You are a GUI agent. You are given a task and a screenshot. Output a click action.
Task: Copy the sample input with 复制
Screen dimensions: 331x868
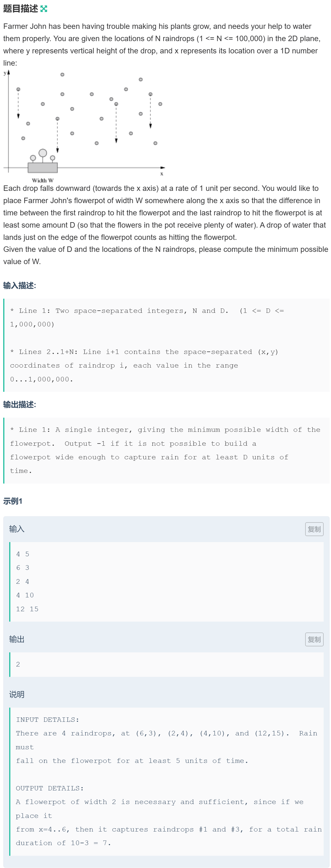coord(314,529)
